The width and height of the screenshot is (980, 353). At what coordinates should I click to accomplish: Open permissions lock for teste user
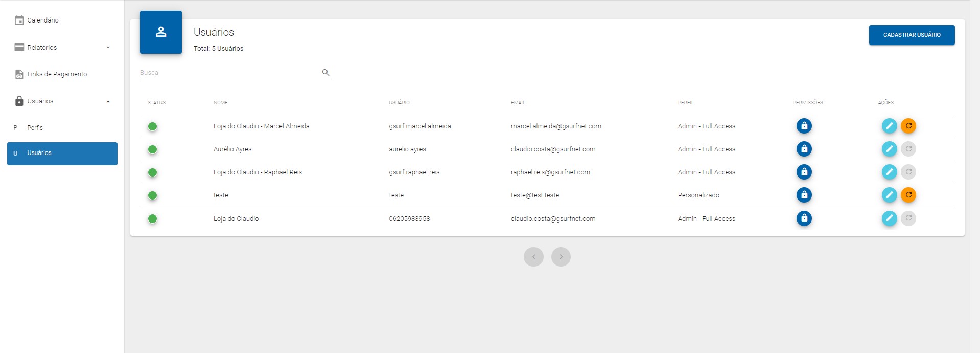(804, 195)
